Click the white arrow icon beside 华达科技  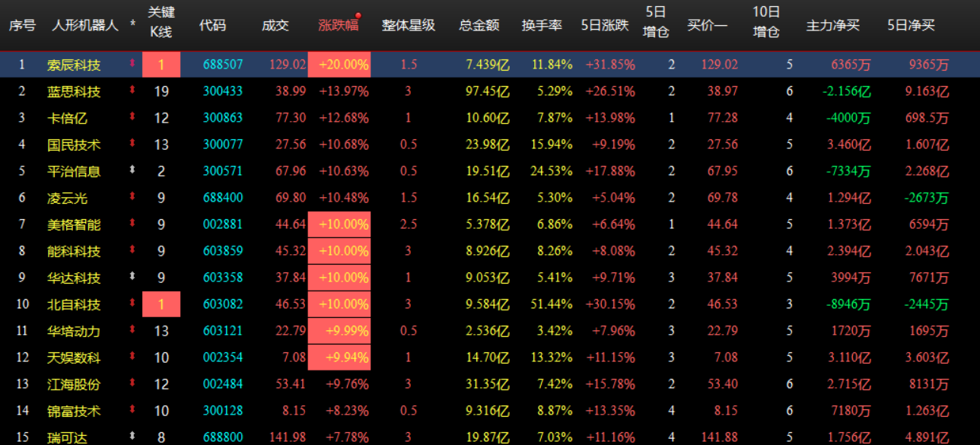(x=133, y=277)
